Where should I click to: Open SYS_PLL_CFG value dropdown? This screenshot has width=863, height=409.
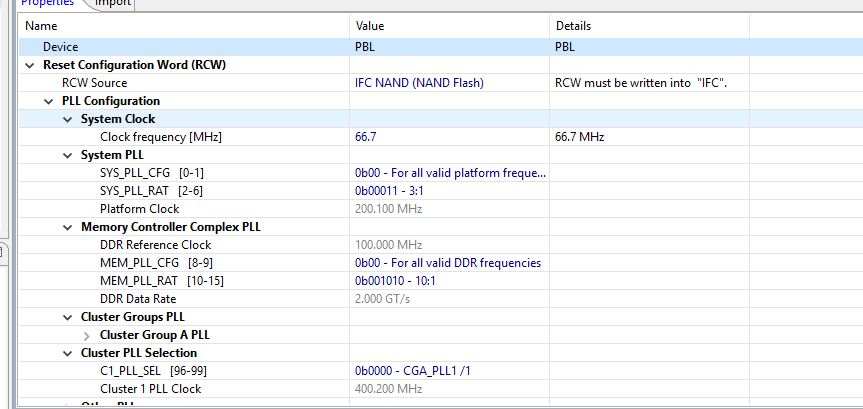click(449, 173)
